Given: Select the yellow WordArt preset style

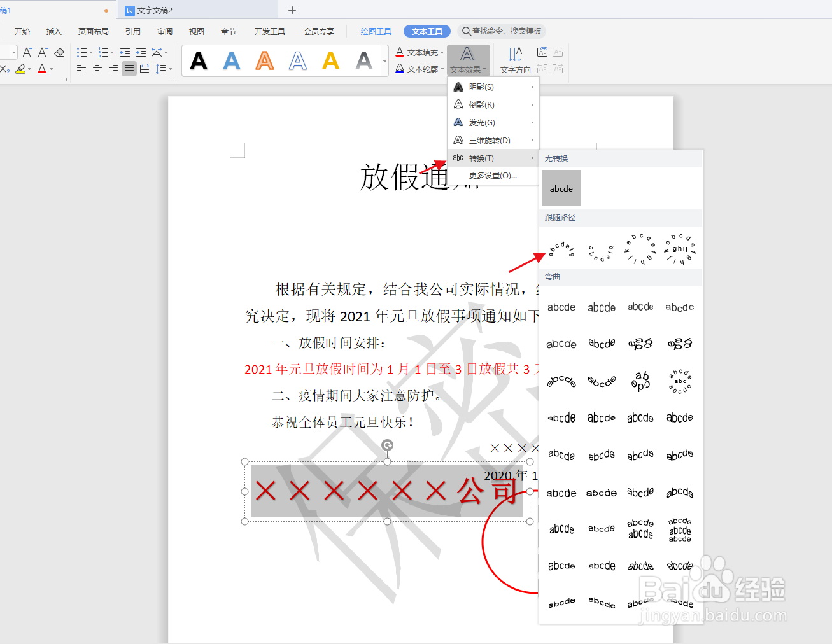Looking at the screenshot, I should [x=330, y=60].
